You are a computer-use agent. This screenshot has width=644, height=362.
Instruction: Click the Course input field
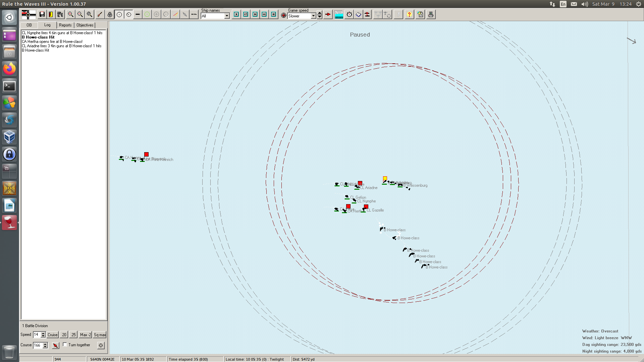pos(38,345)
